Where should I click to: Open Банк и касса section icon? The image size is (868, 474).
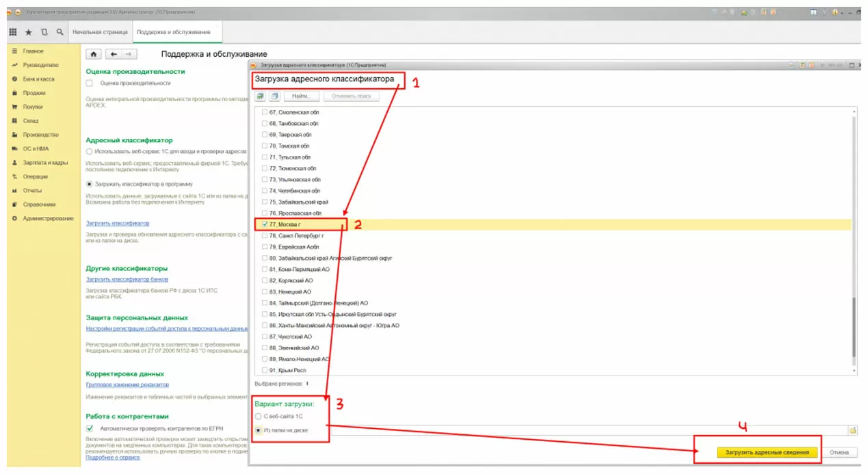14,79
